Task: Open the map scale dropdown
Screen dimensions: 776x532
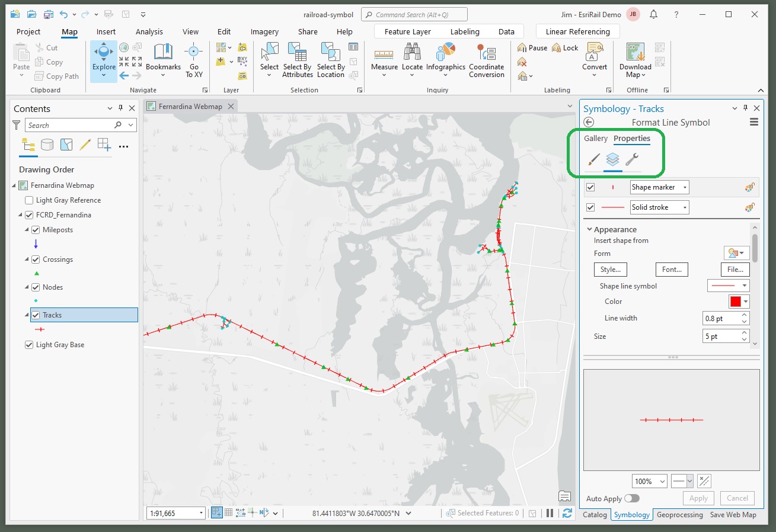Action: [201, 513]
